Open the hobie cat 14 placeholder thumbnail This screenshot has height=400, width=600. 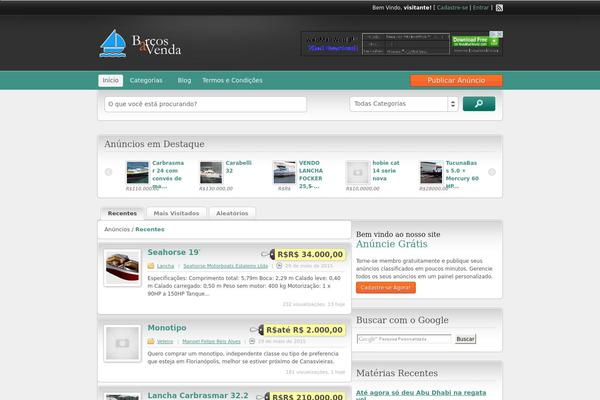pyautogui.click(x=358, y=173)
